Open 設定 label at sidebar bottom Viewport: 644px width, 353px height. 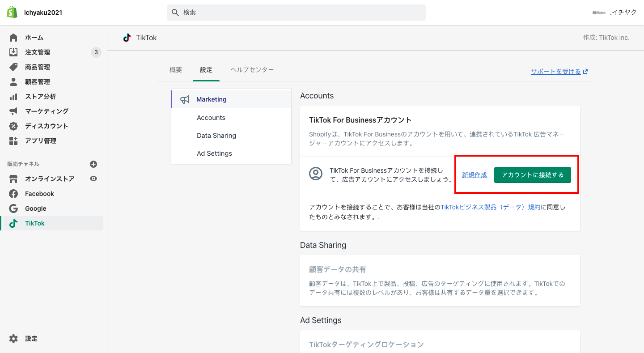click(x=31, y=339)
